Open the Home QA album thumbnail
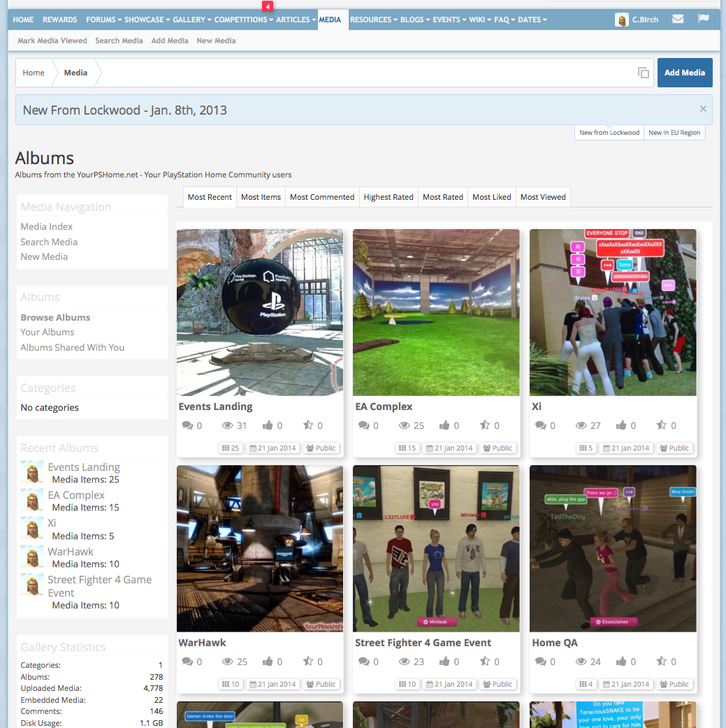The height and width of the screenshot is (728, 726). pyautogui.click(x=613, y=548)
